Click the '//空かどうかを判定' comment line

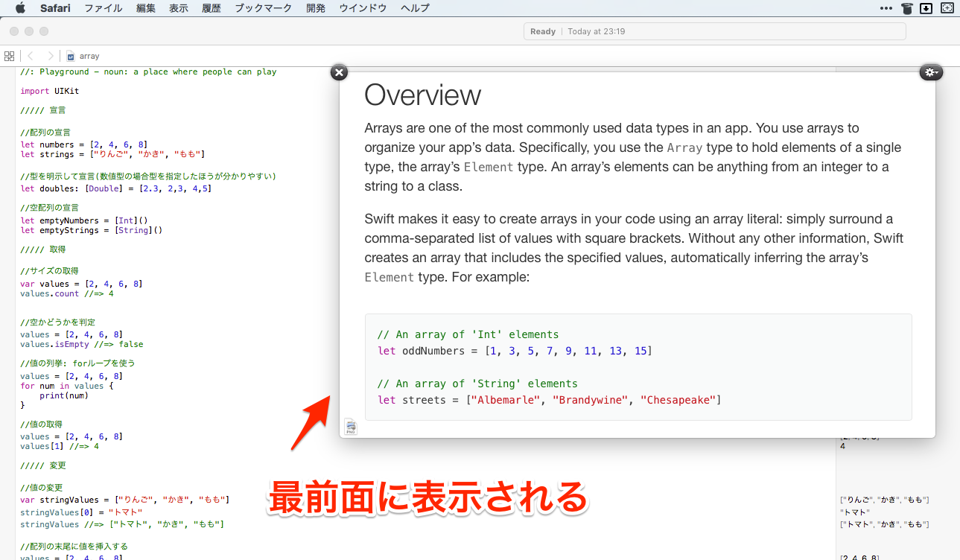57,322
